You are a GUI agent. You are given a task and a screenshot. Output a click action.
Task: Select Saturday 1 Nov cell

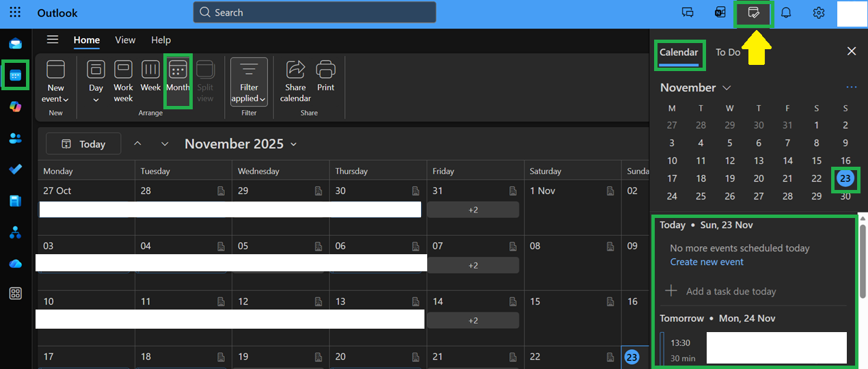(x=573, y=208)
